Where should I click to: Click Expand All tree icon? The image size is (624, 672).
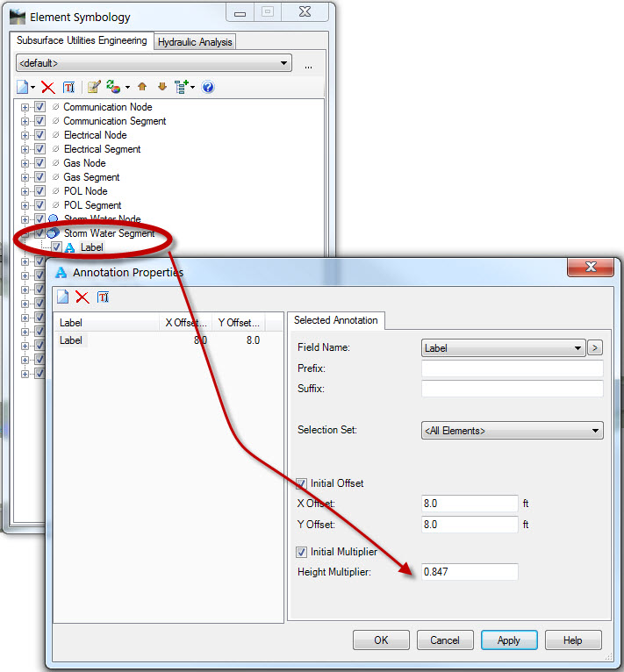click(x=182, y=87)
